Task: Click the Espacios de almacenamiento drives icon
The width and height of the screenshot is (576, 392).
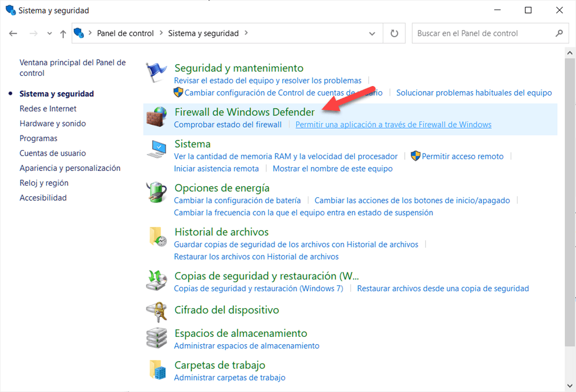Action: [x=157, y=337]
